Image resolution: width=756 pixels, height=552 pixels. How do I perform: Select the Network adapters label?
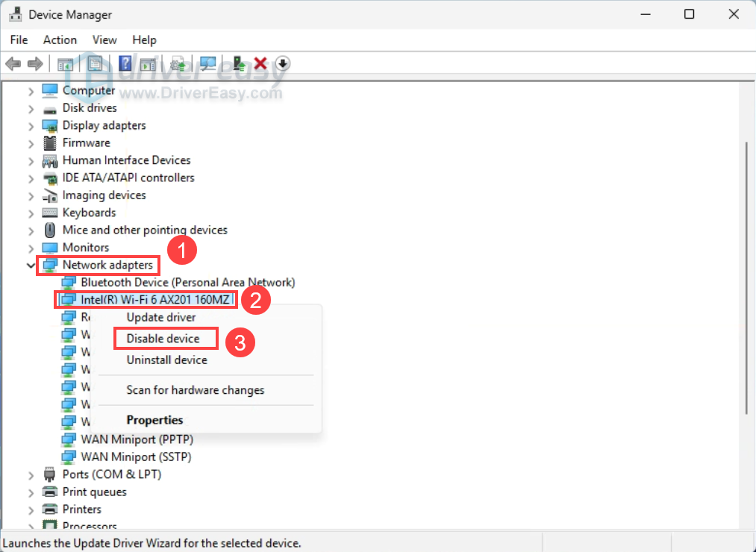tap(107, 265)
